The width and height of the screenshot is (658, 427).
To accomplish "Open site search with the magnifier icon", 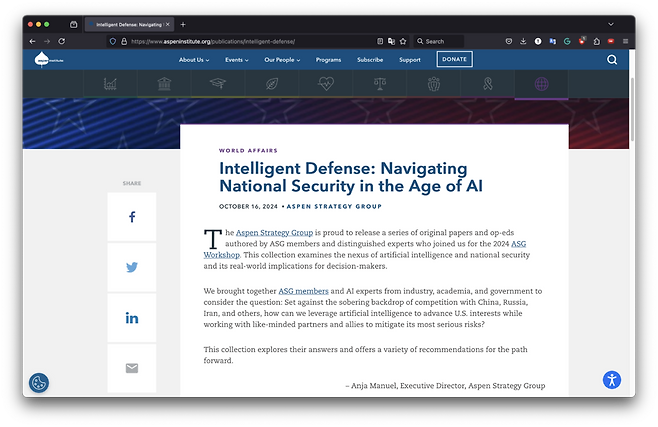I will pyautogui.click(x=612, y=60).
